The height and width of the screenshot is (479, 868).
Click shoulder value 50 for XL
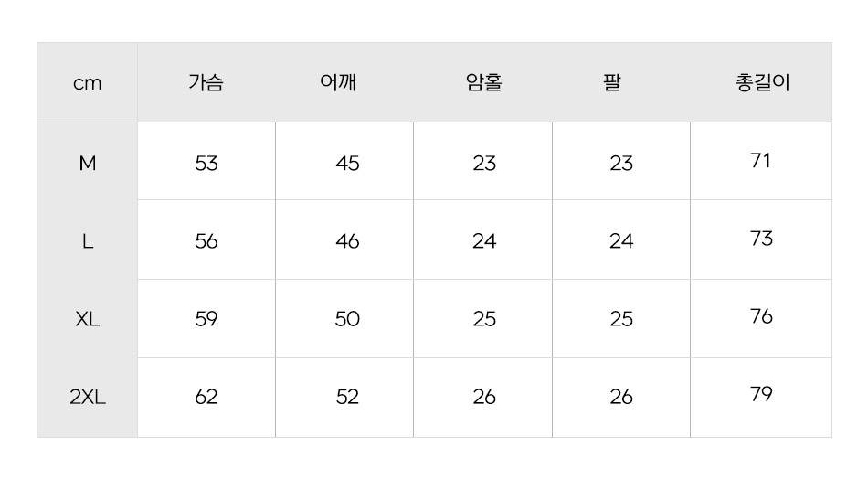347,319
